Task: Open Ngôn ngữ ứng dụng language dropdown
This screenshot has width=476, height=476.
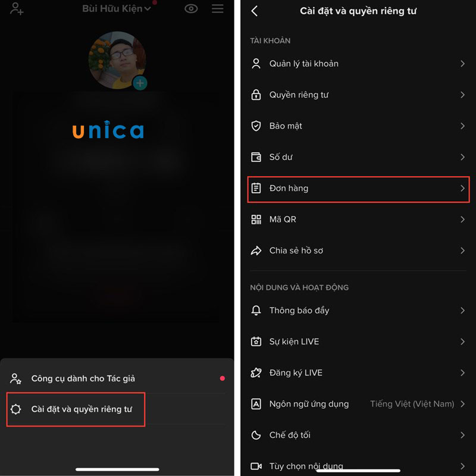Action: [358, 404]
